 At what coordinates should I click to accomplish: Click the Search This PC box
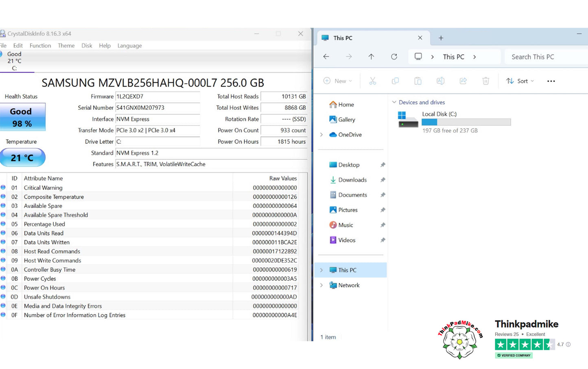pos(546,57)
